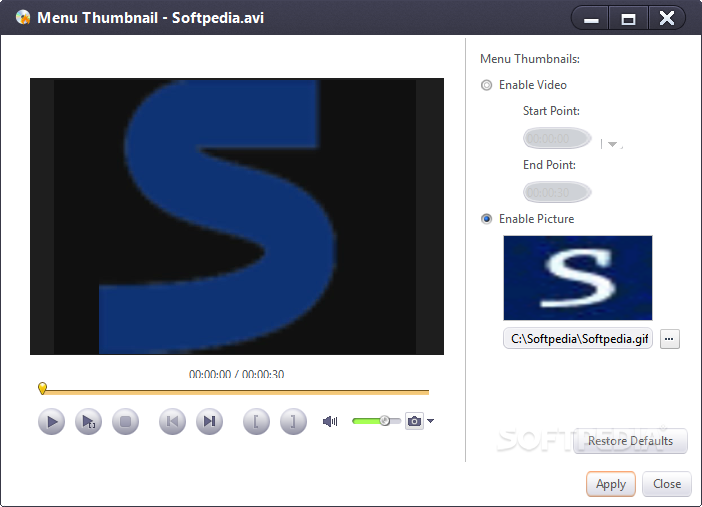702x507 pixels.
Task: Click the End Point time field
Action: (x=557, y=193)
